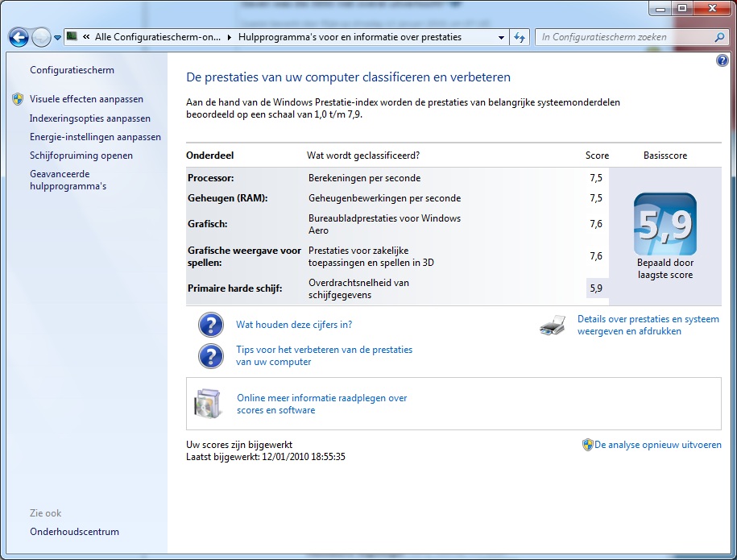This screenshot has width=737, height=560.
Task: Click the greyed Forward arrow button
Action: click(41, 37)
